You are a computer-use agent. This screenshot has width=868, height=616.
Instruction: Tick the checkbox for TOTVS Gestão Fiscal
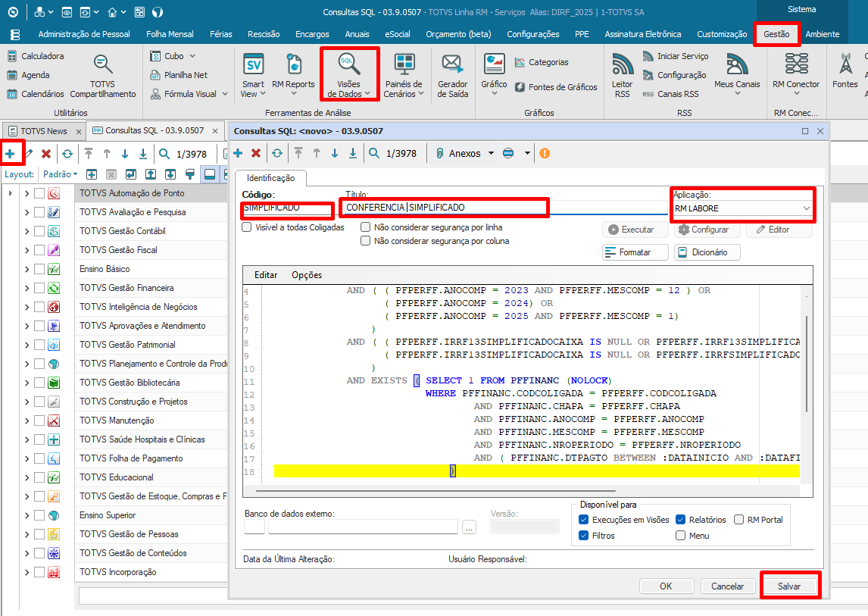39,250
